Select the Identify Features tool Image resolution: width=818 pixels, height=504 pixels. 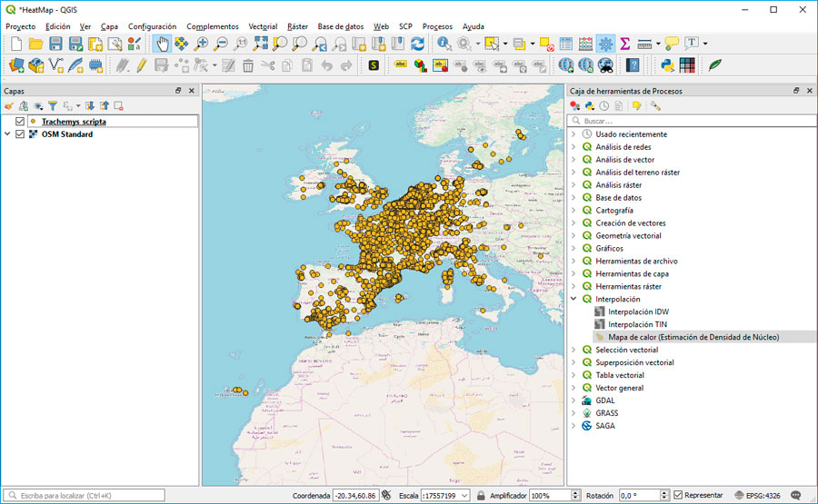(444, 44)
